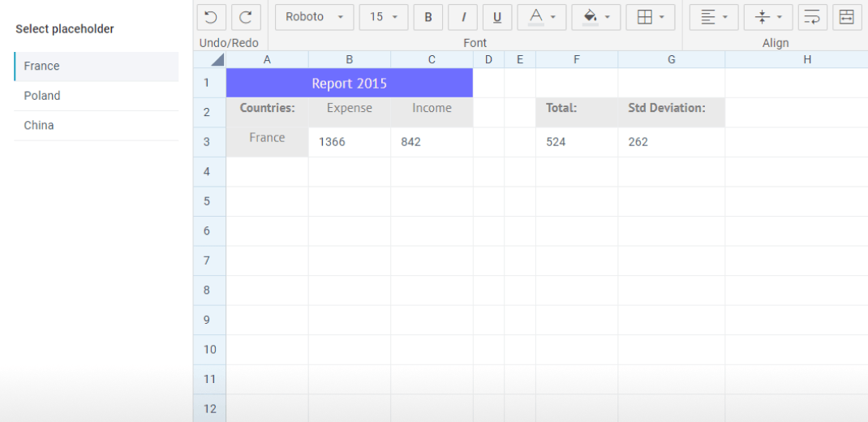Open the horizontal align dropdown
Image resolution: width=868 pixels, height=422 pixels.
tap(714, 17)
